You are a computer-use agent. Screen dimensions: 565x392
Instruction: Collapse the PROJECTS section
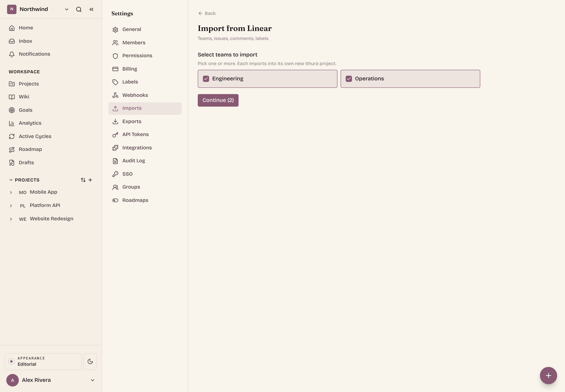(x=11, y=180)
